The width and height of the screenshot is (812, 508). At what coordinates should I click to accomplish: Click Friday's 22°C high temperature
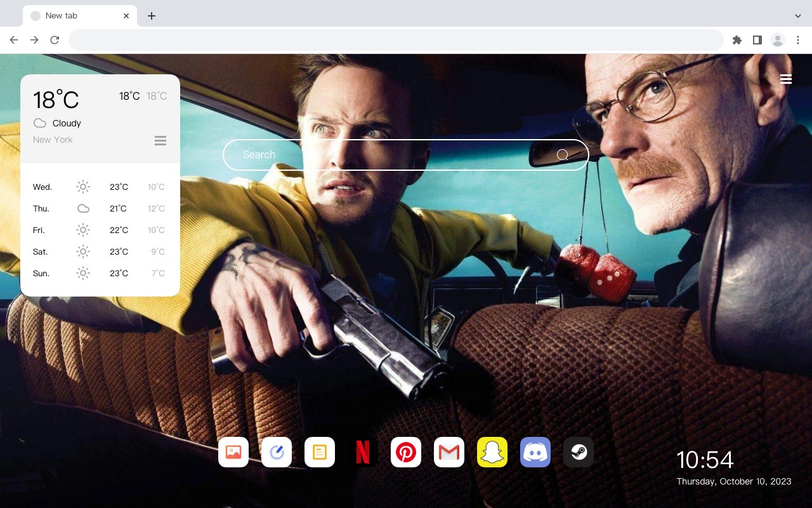119,230
